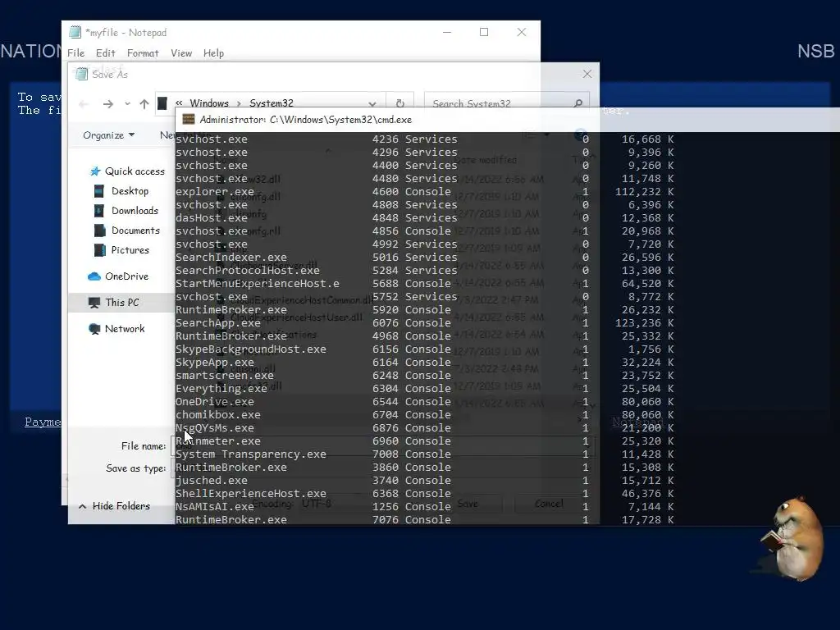Click the Quick access star icon
The width and height of the screenshot is (840, 630).
(95, 171)
